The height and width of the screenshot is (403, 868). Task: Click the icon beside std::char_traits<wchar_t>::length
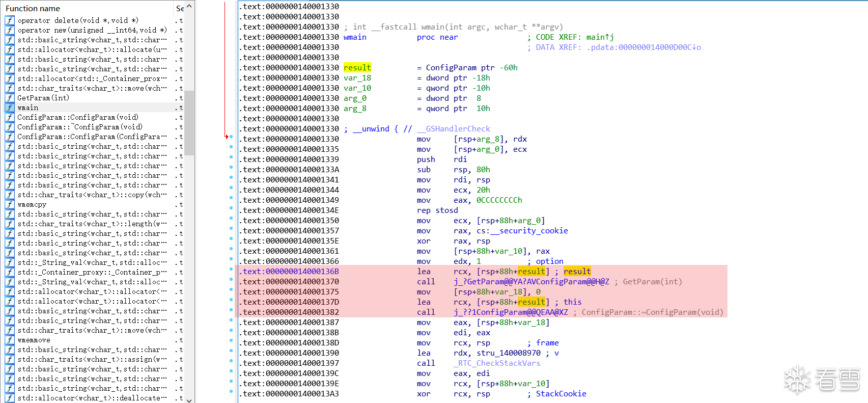pos(10,224)
